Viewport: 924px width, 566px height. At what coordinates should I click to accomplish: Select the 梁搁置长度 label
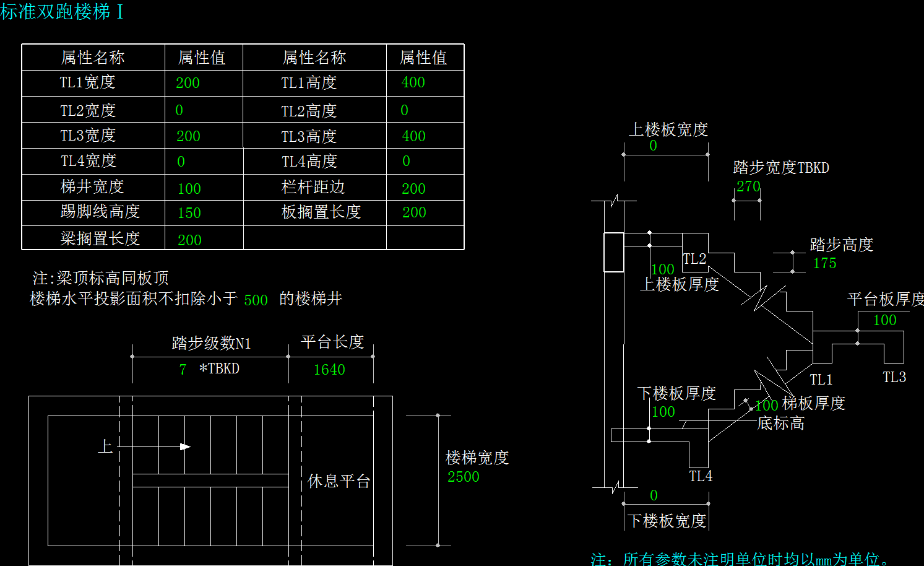coord(100,239)
